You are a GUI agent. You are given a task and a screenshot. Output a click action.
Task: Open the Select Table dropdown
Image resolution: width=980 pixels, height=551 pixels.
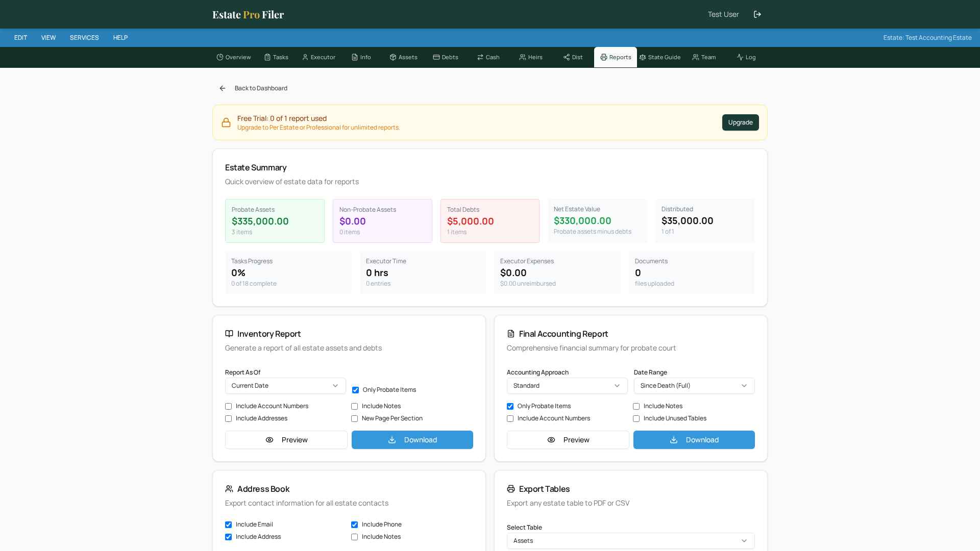click(x=631, y=541)
